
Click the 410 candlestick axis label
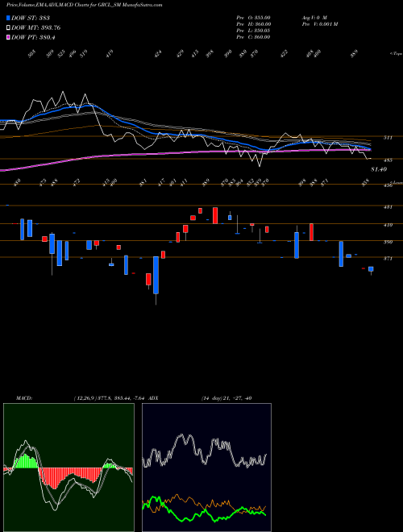(x=388, y=225)
